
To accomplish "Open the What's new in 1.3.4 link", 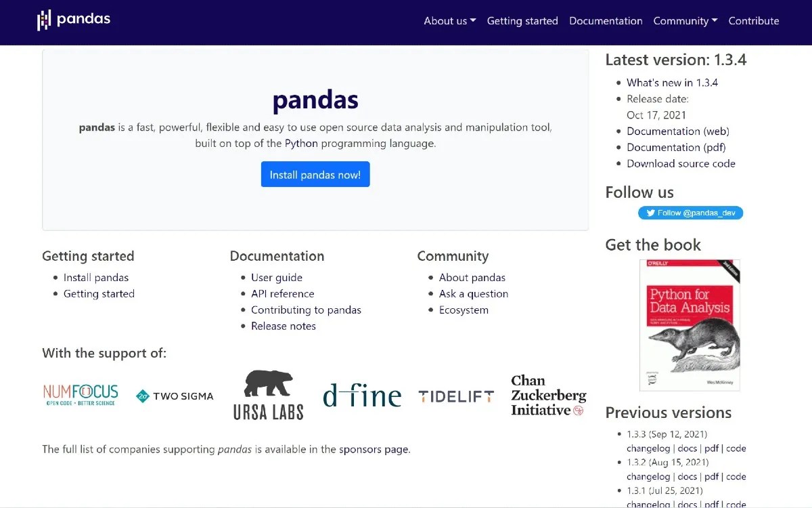I will 673,83.
